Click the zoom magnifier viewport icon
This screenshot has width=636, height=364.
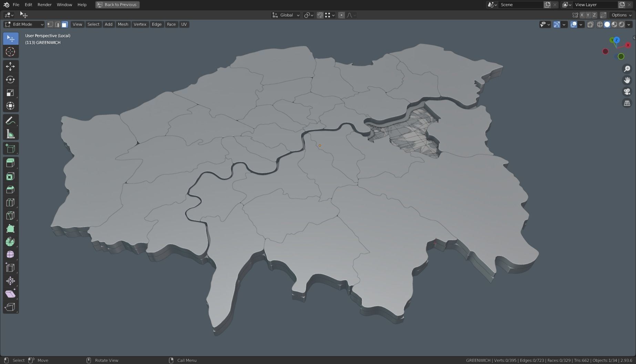[x=627, y=69]
